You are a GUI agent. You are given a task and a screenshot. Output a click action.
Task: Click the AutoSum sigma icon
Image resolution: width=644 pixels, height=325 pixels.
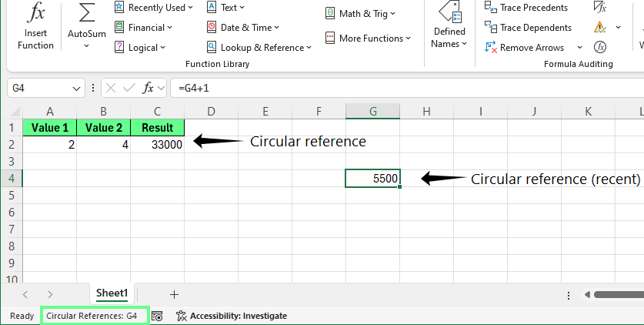(86, 13)
